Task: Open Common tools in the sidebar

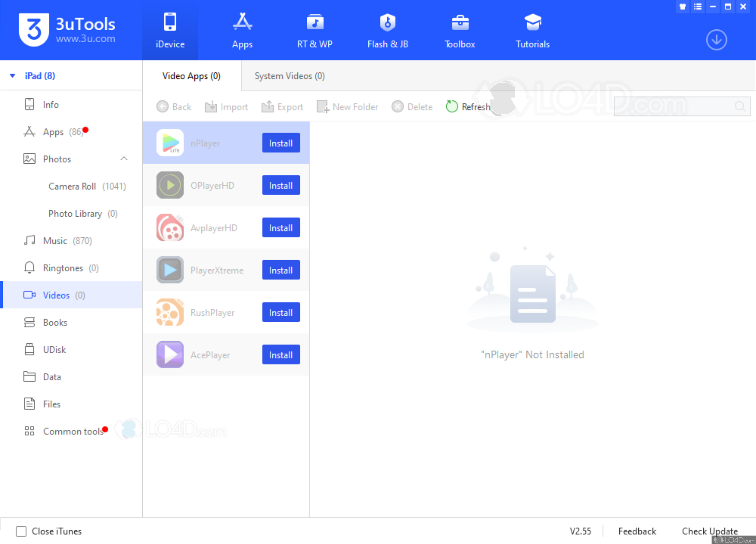Action: [x=71, y=431]
